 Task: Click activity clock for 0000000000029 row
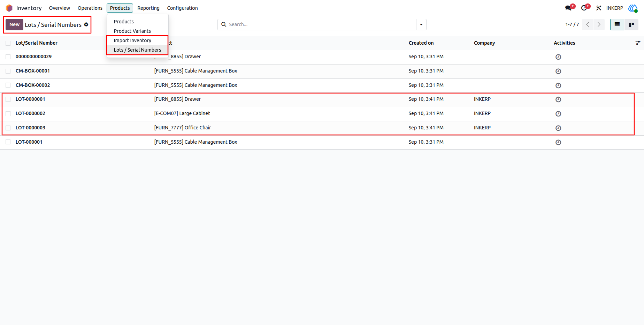(x=558, y=57)
